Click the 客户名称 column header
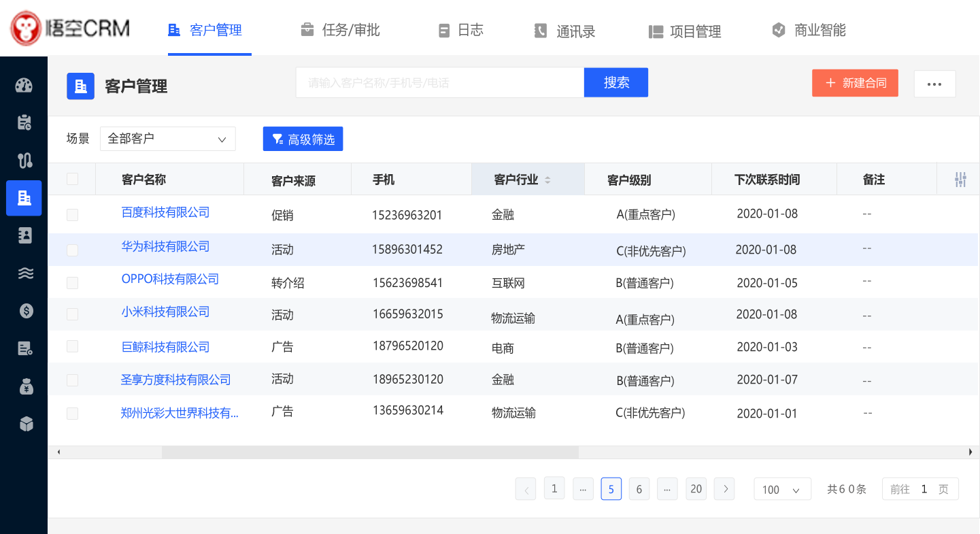The width and height of the screenshot is (980, 534). pos(143,180)
